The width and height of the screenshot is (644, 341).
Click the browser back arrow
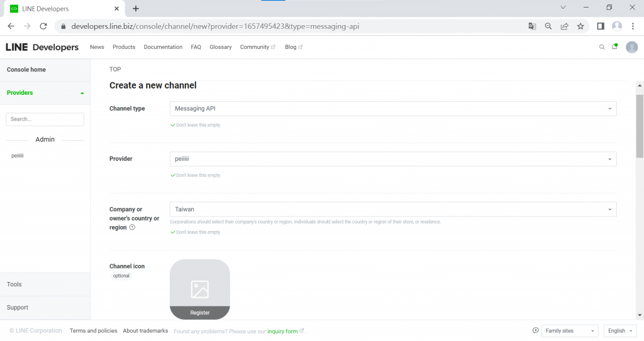pyautogui.click(x=11, y=26)
